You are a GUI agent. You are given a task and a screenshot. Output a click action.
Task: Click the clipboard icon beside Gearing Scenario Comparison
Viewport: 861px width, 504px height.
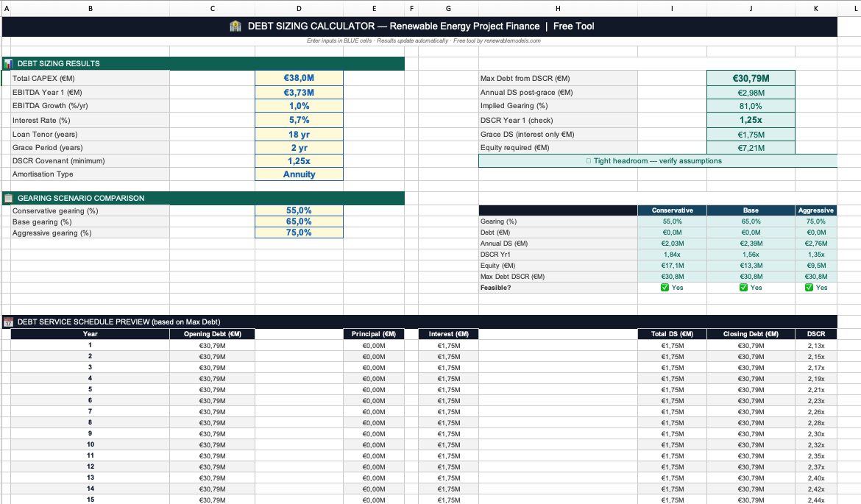[8, 198]
